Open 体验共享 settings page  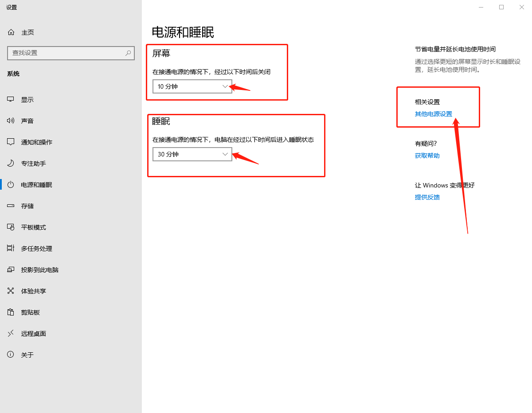(x=33, y=291)
